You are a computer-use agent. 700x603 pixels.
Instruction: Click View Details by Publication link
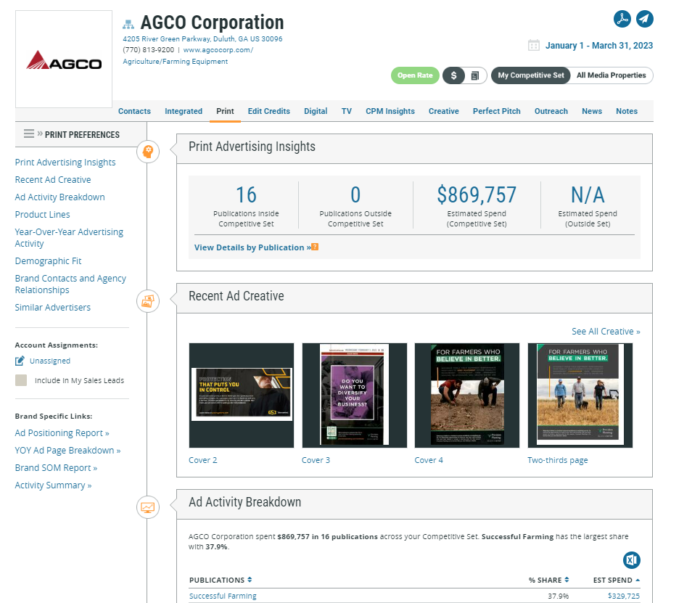click(252, 247)
